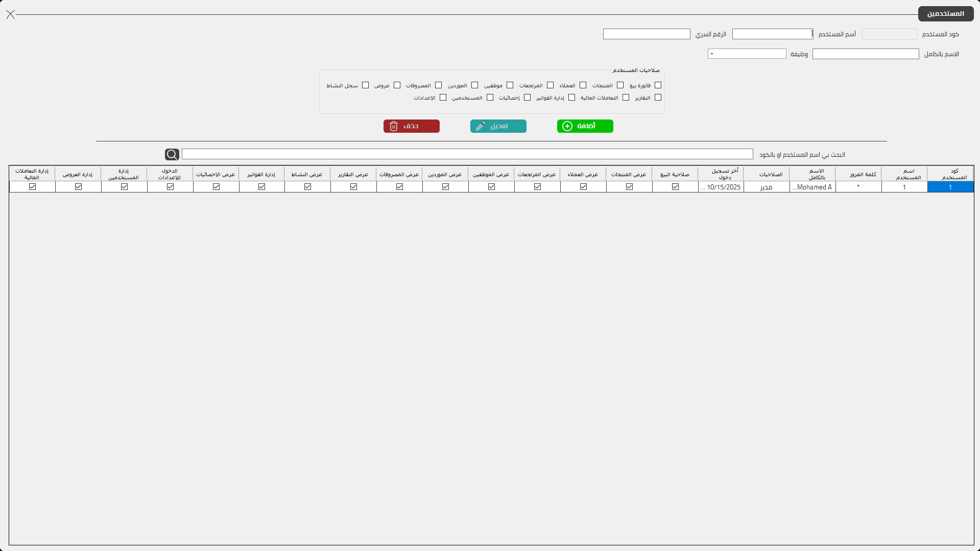Check the سجل النشاط permission checkbox

coord(365,85)
